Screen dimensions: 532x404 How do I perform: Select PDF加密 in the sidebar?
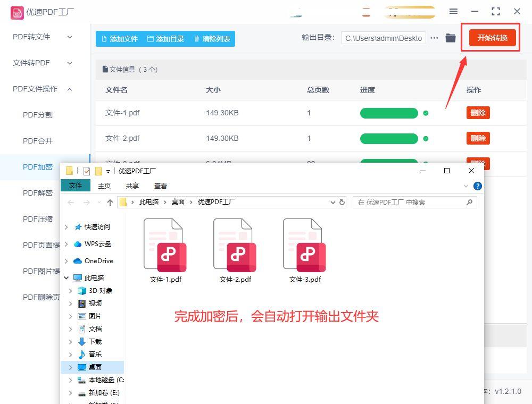pyautogui.click(x=38, y=167)
